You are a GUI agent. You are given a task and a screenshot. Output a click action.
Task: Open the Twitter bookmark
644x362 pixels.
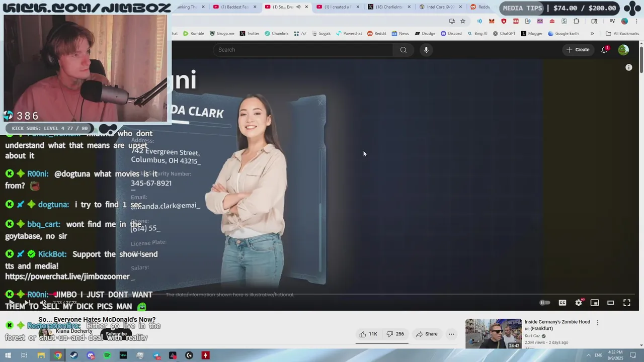pyautogui.click(x=250, y=34)
